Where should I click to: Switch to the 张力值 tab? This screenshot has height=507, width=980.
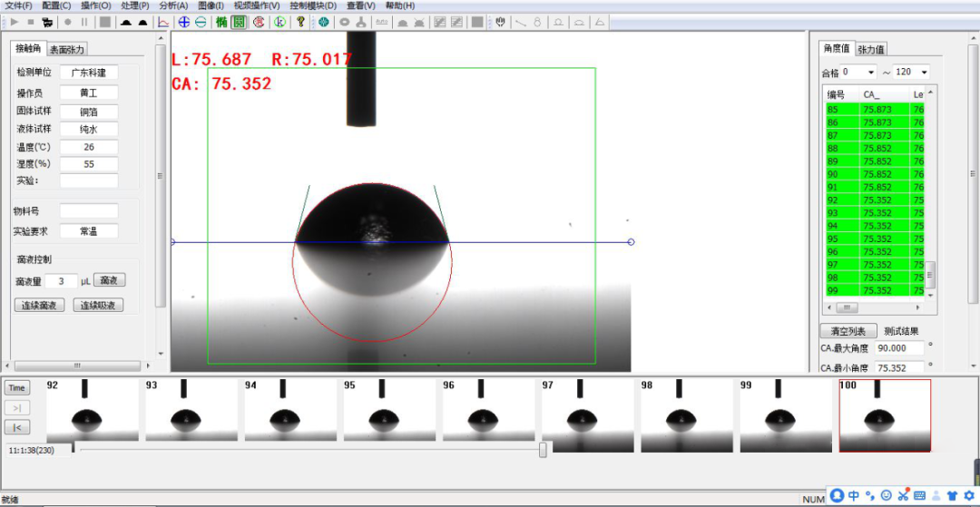[x=871, y=49]
